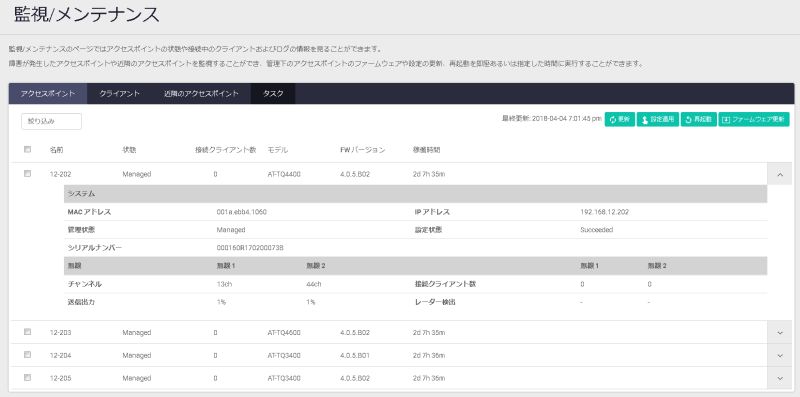
Task: Expand the 12-205 row chevron
Action: click(x=780, y=379)
